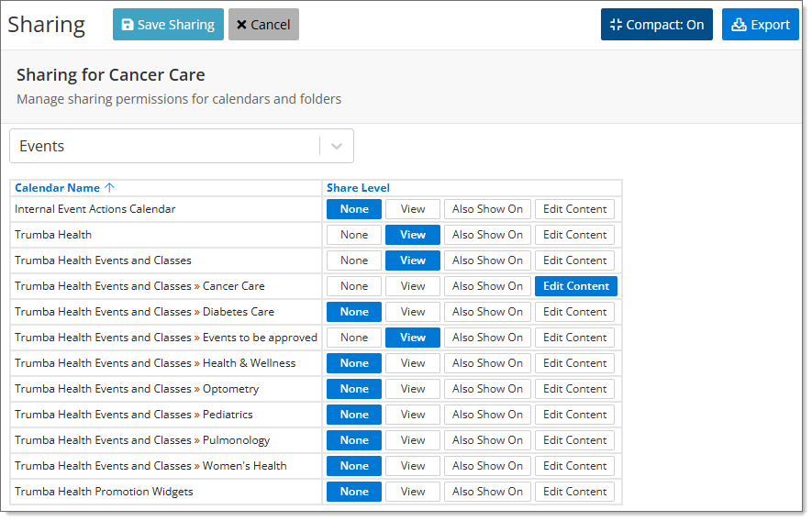Click the compress icon on the Compact button
The image size is (812, 521).
(x=616, y=25)
